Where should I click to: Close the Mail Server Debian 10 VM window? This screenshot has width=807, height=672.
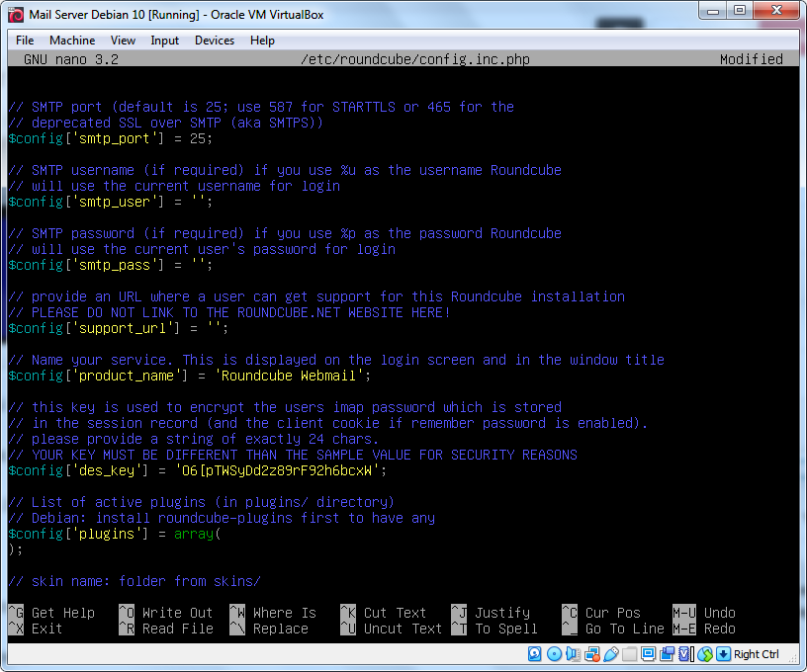pyautogui.click(x=777, y=11)
